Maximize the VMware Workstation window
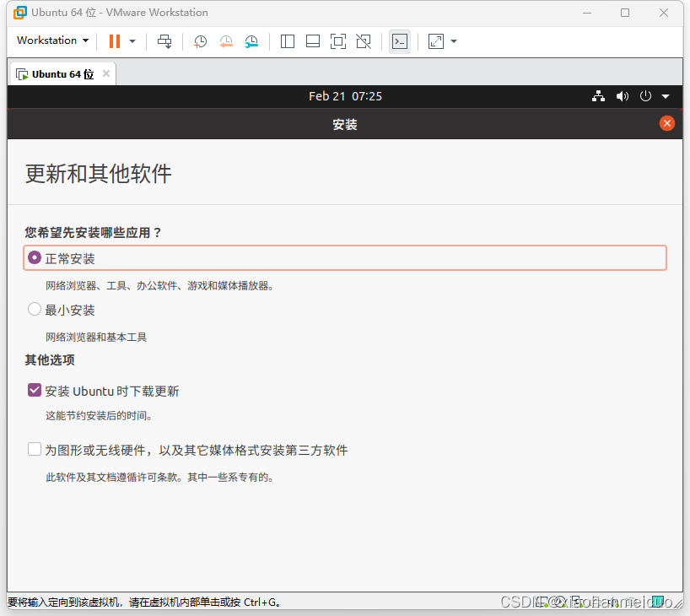Image resolution: width=690 pixels, height=616 pixels. (x=625, y=13)
